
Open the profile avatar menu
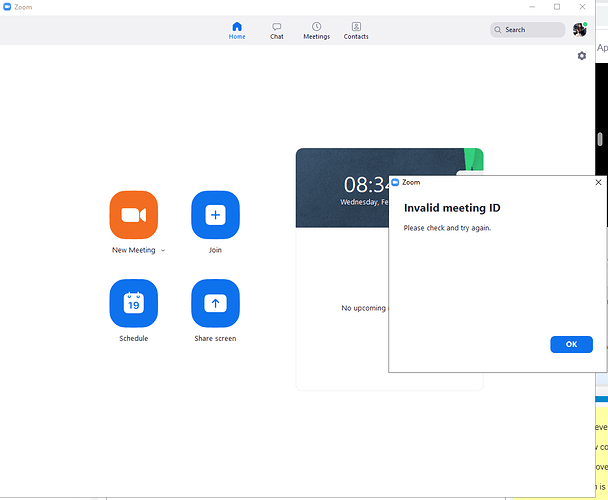(x=580, y=29)
